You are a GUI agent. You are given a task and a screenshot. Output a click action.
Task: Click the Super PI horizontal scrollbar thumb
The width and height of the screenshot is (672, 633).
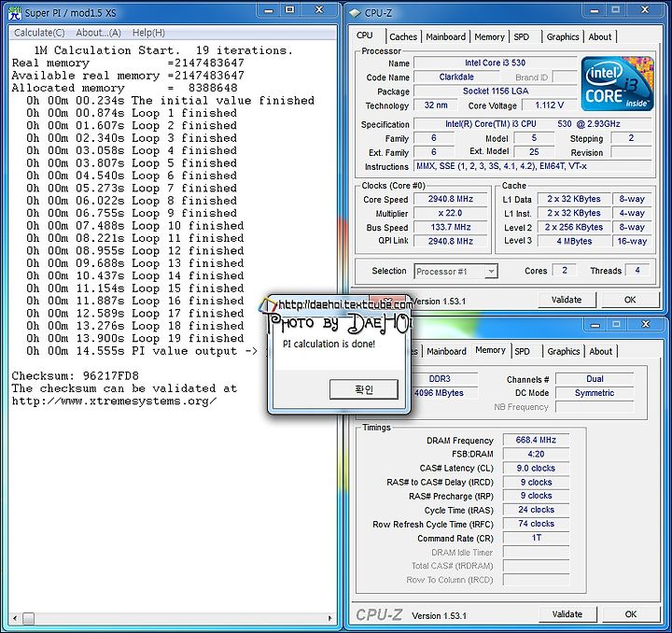pos(28,618)
